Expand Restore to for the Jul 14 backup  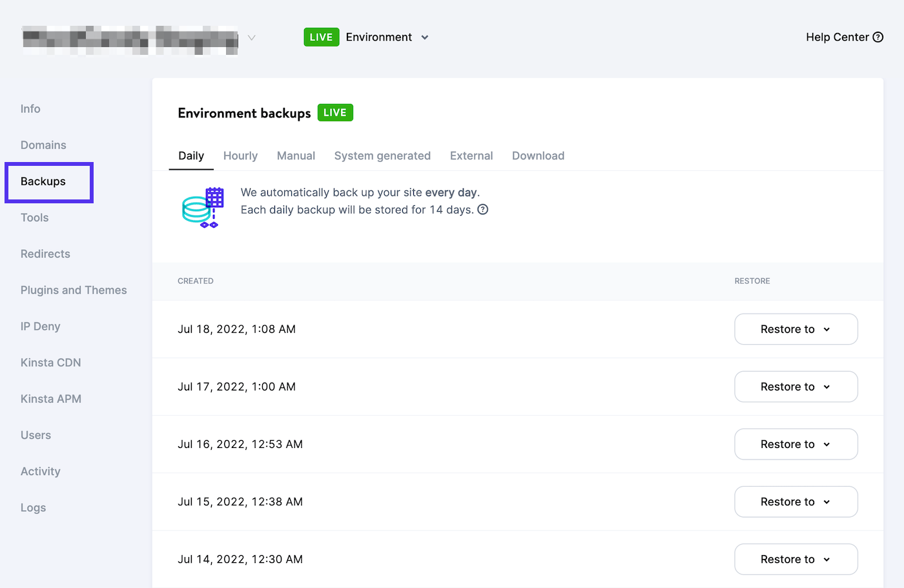click(x=796, y=559)
